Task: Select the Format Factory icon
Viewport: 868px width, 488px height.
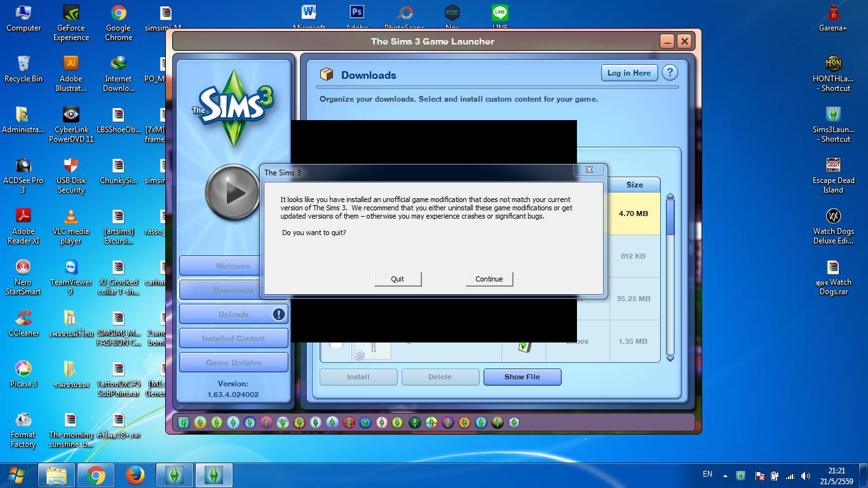Action: pyautogui.click(x=24, y=430)
